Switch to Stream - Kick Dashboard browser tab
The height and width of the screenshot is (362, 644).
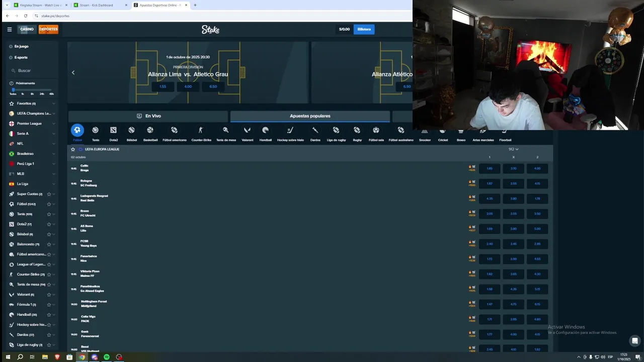100,5
